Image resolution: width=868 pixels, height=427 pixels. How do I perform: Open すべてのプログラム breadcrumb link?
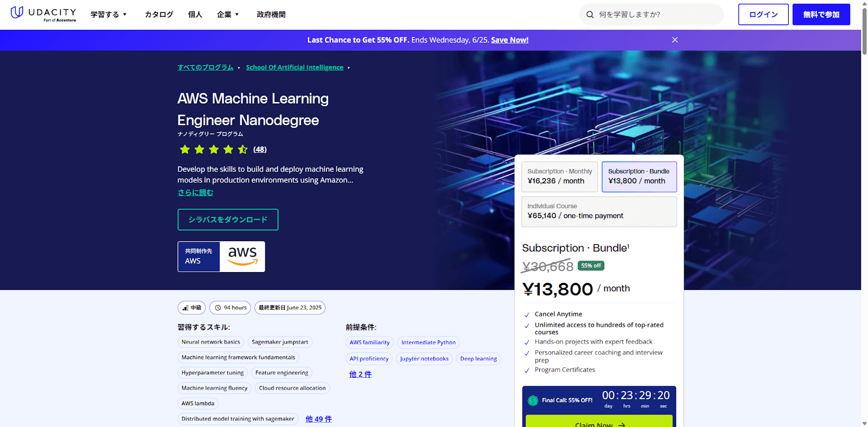205,67
